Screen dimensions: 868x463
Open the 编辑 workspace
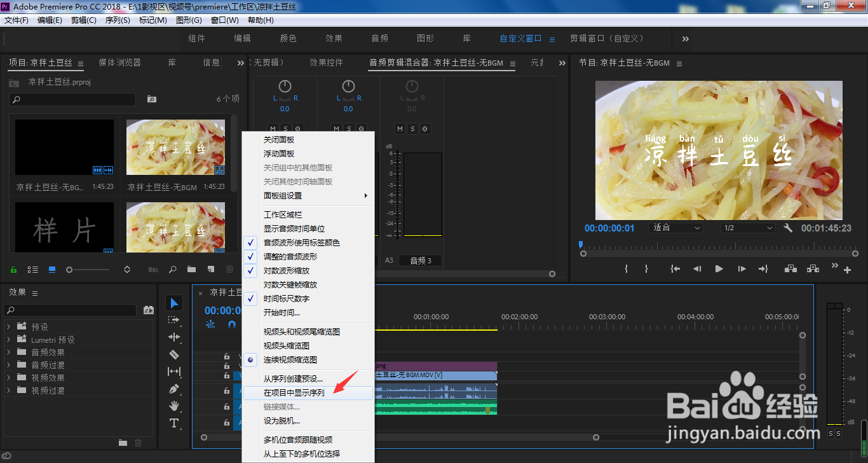tap(243, 38)
